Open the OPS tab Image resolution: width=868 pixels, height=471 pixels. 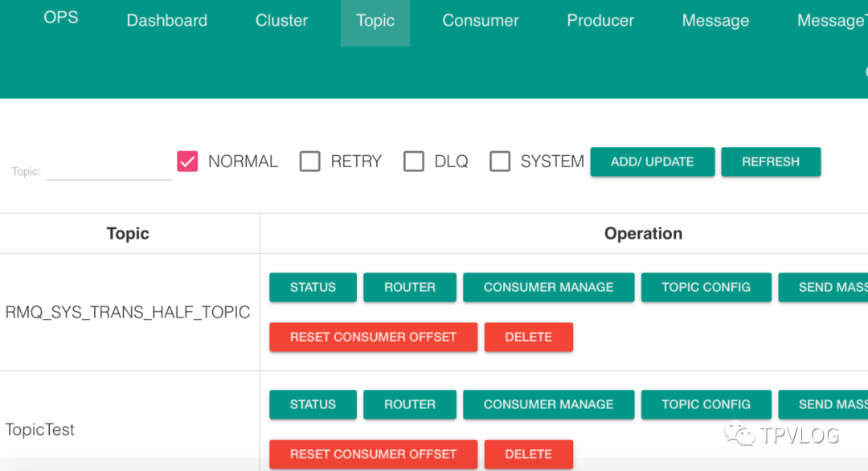(x=61, y=17)
